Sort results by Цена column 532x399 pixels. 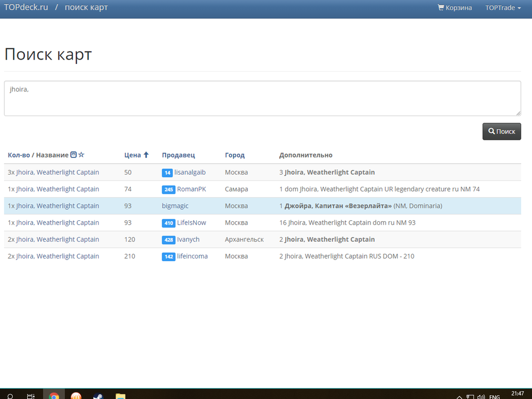(x=132, y=155)
